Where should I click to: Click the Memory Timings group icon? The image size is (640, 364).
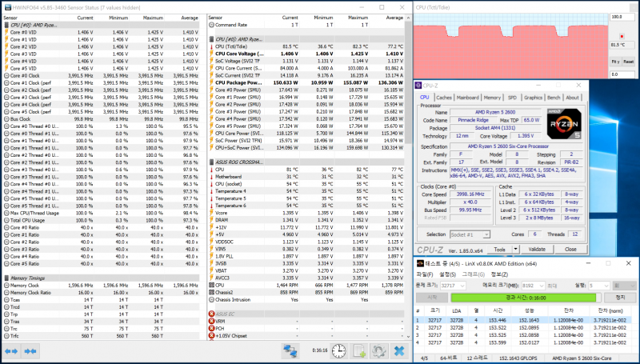click(x=6, y=278)
